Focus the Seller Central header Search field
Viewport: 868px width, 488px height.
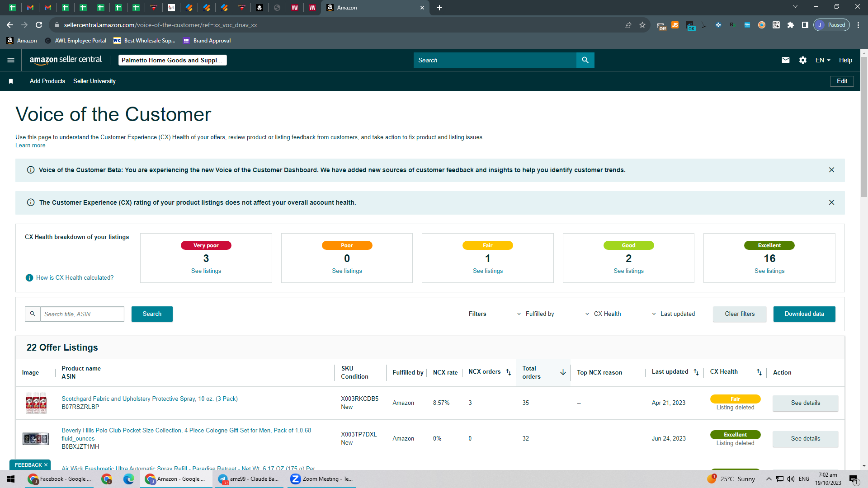[495, 60]
